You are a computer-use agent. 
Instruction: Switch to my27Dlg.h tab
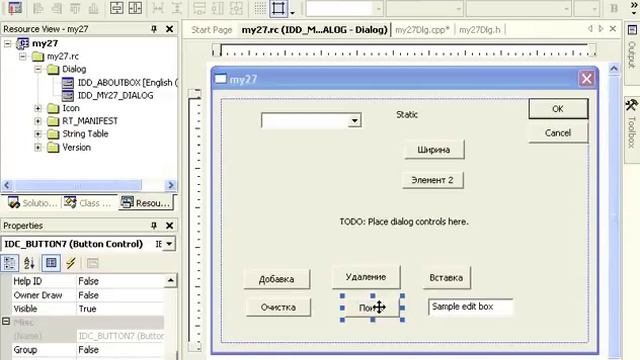[480, 30]
